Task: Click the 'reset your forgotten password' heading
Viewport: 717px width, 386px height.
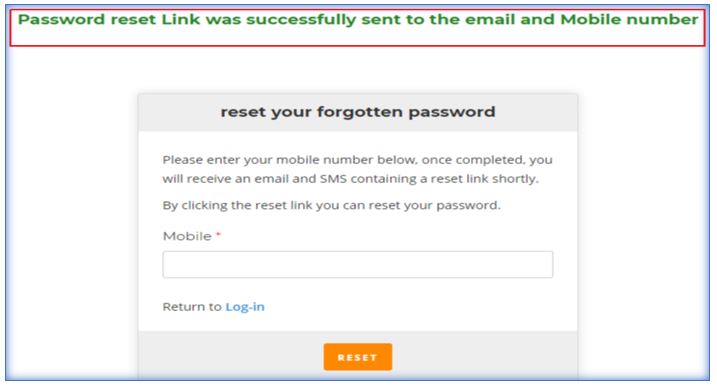Action: tap(358, 113)
